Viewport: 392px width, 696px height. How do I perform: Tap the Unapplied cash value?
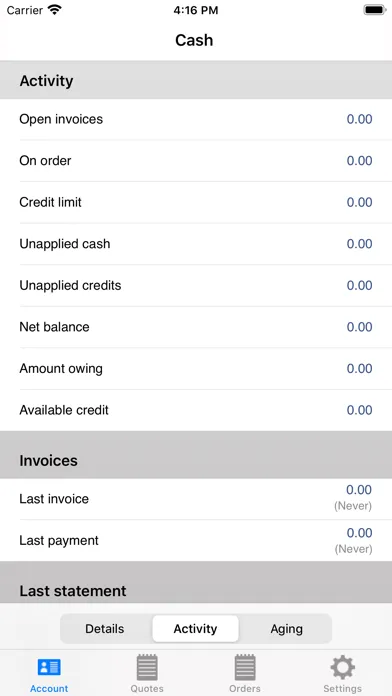[359, 244]
